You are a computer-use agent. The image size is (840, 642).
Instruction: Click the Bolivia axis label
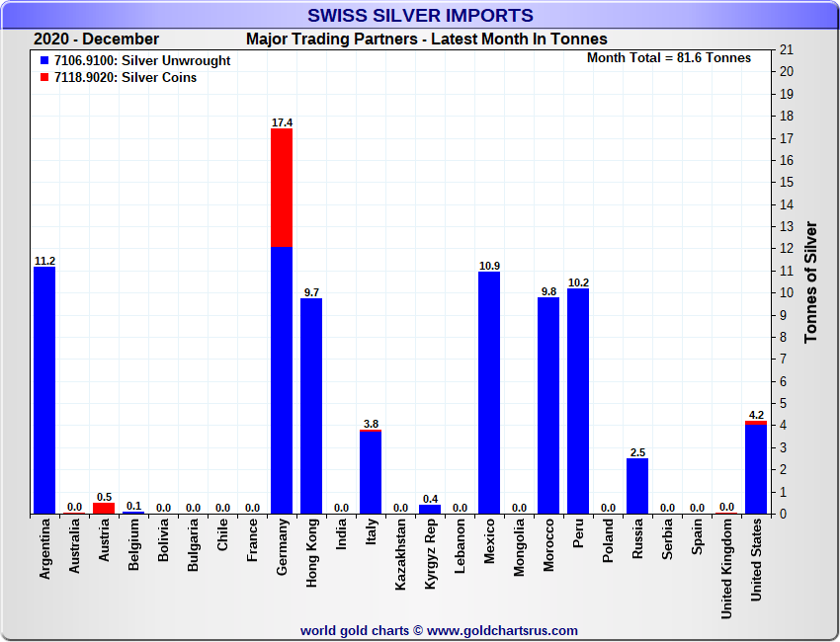click(163, 540)
